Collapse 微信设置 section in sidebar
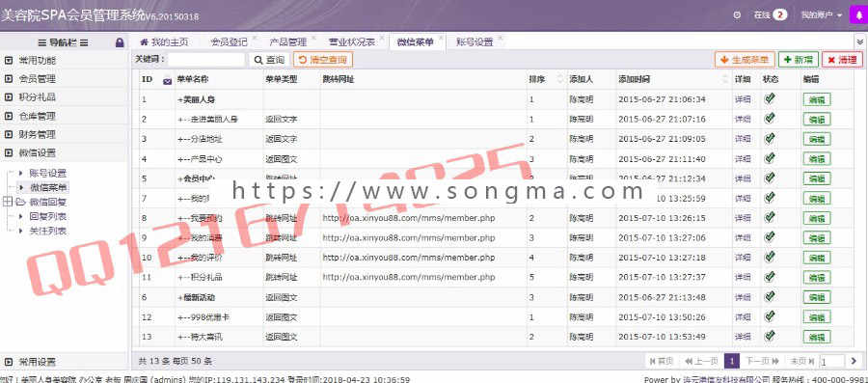868x383 pixels. [x=65, y=152]
